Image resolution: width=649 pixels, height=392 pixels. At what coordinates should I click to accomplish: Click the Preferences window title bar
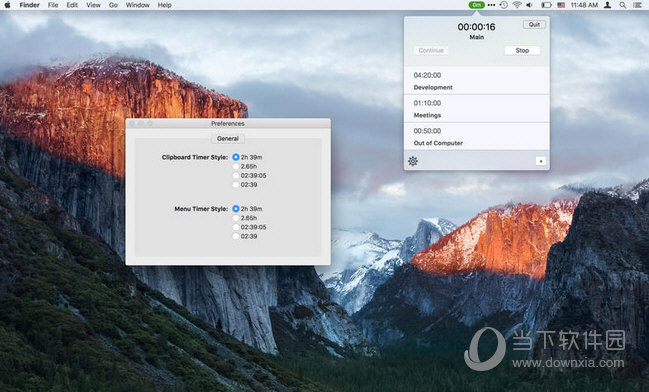click(x=228, y=123)
